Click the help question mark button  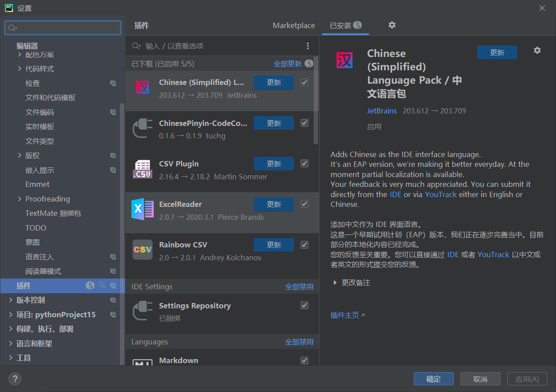[15, 379]
